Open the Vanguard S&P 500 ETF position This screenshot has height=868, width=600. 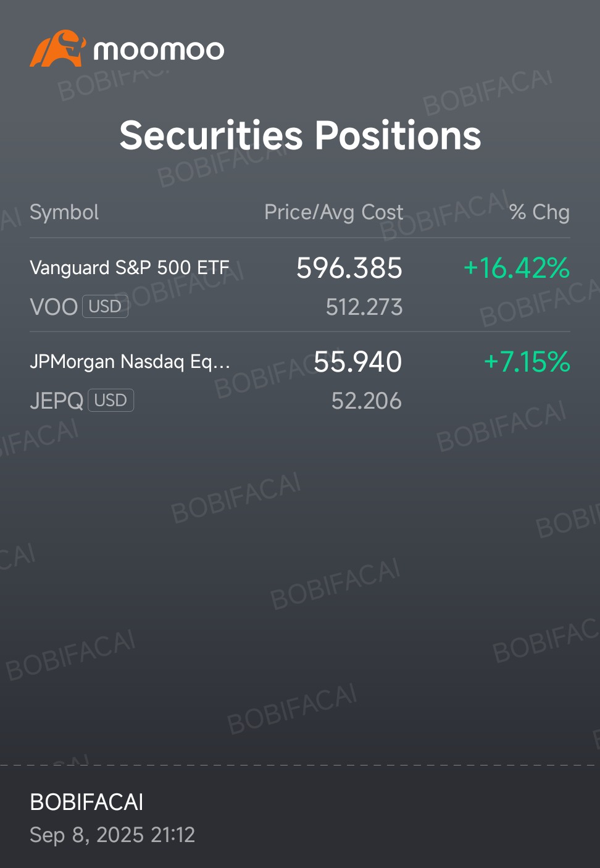(130, 268)
